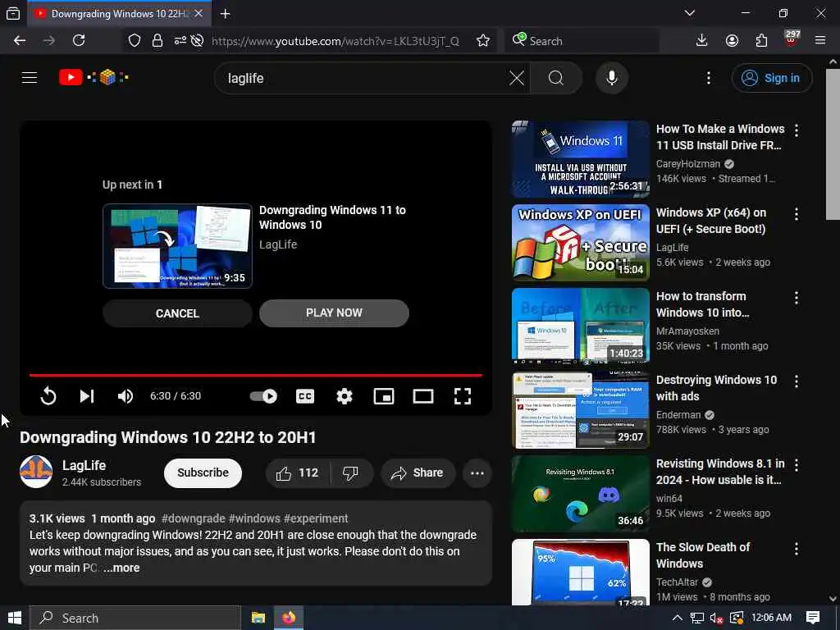Screen dimensions: 840x630
Task: Open LagLife channel name link
Action: [x=84, y=465]
